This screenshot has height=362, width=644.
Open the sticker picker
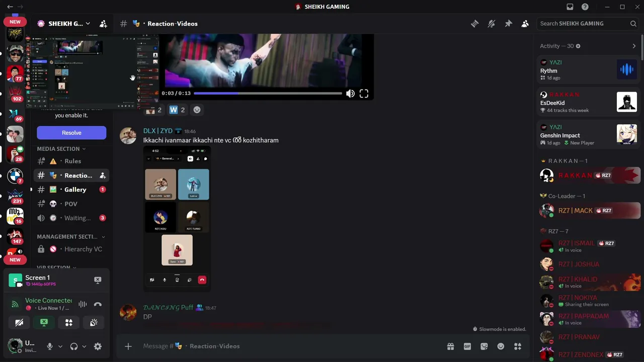pos(484,346)
